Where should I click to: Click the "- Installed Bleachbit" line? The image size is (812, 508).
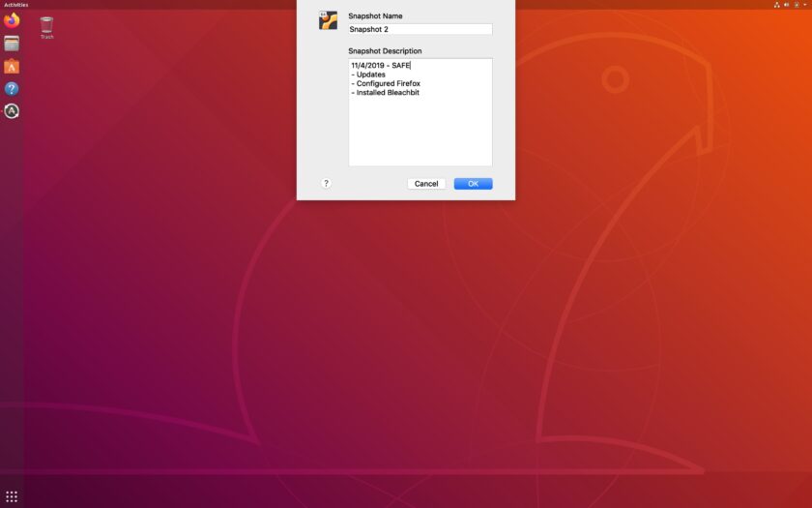[386, 93]
